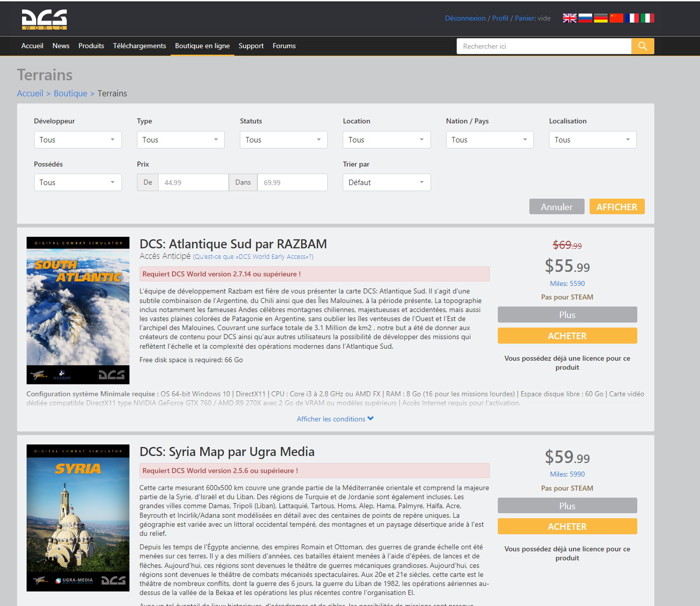Image resolution: width=700 pixels, height=606 pixels.
Task: Click the maximum price field showing 69.99
Action: point(293,182)
